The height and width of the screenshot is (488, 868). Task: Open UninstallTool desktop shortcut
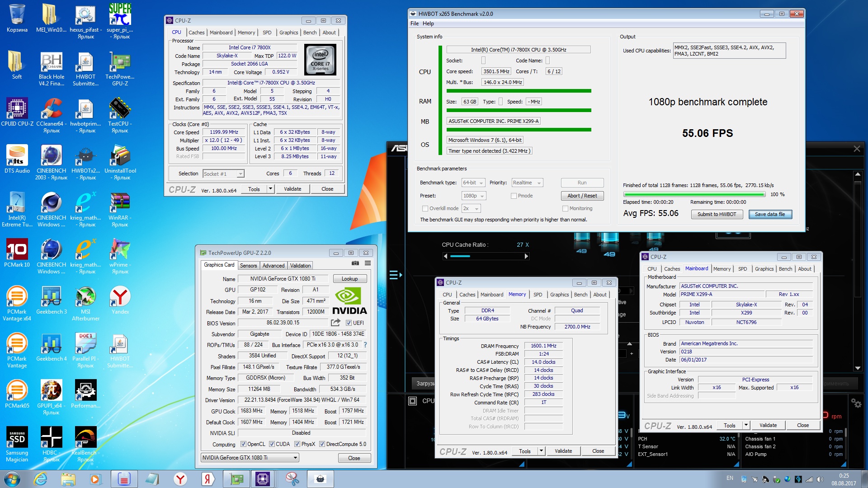pos(120,162)
